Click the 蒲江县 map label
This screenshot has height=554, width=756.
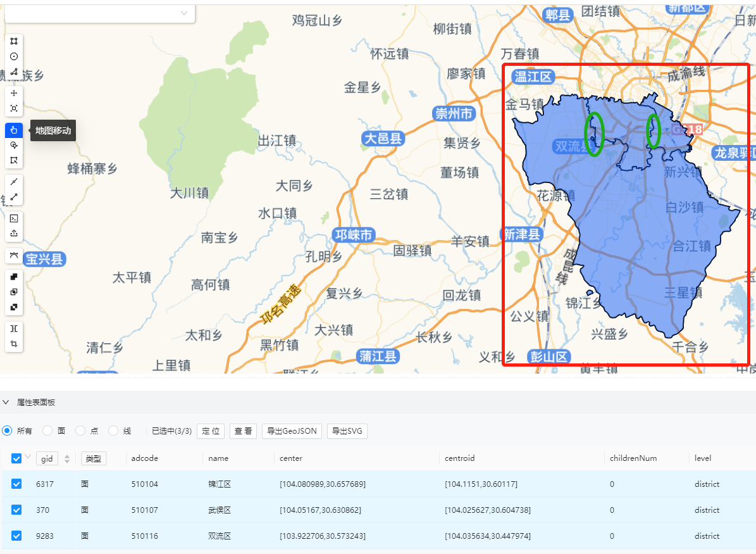tap(378, 356)
